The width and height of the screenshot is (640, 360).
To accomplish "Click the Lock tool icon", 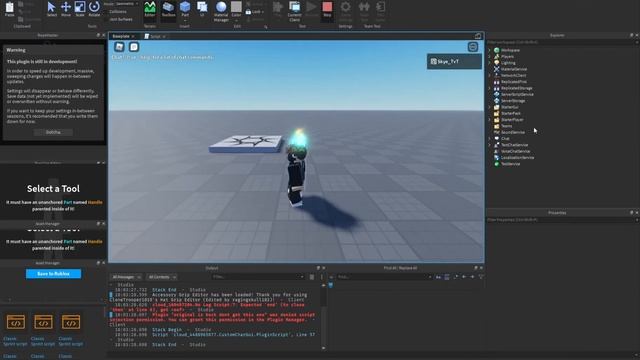I will [x=248, y=12].
